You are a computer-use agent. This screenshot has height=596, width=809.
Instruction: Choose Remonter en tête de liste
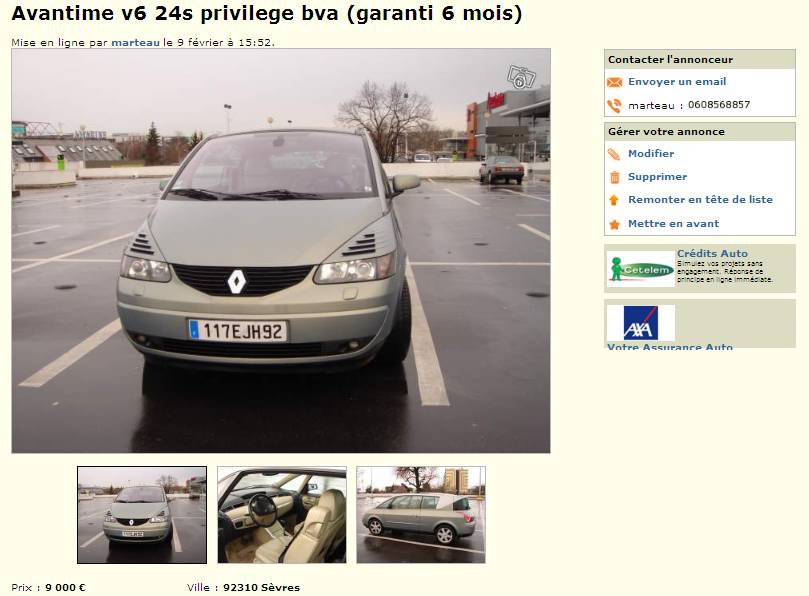point(700,199)
